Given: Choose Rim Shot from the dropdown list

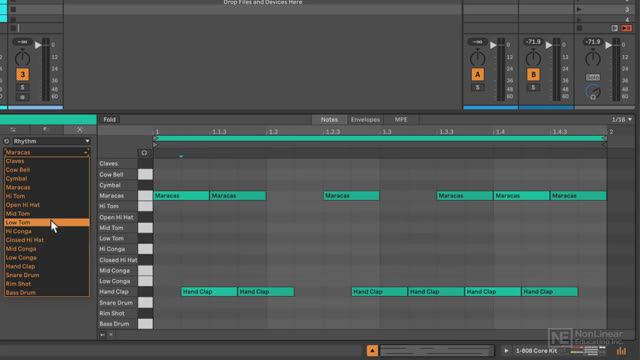Looking at the screenshot, I should (47, 284).
